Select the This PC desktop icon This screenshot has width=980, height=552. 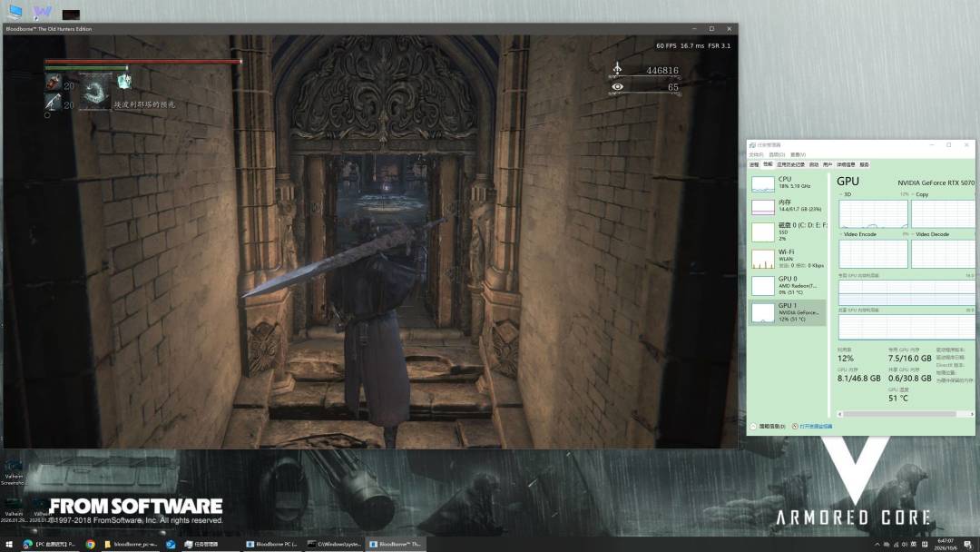tap(15, 11)
